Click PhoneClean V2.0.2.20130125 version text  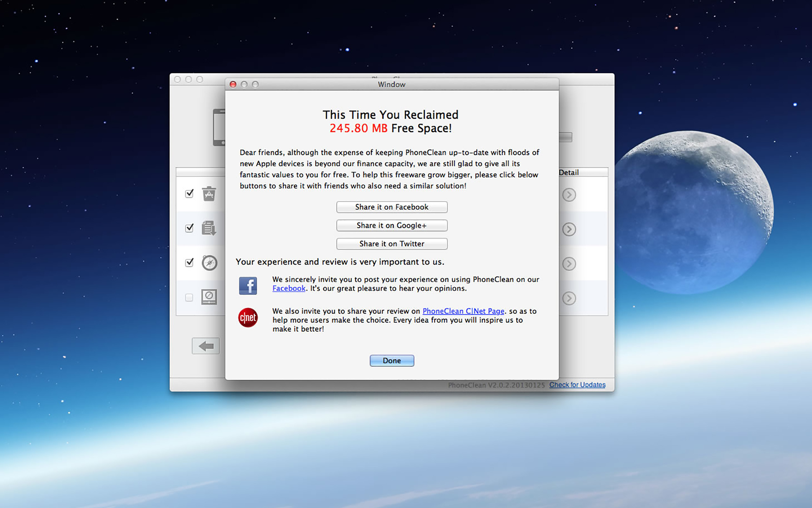[496, 385]
